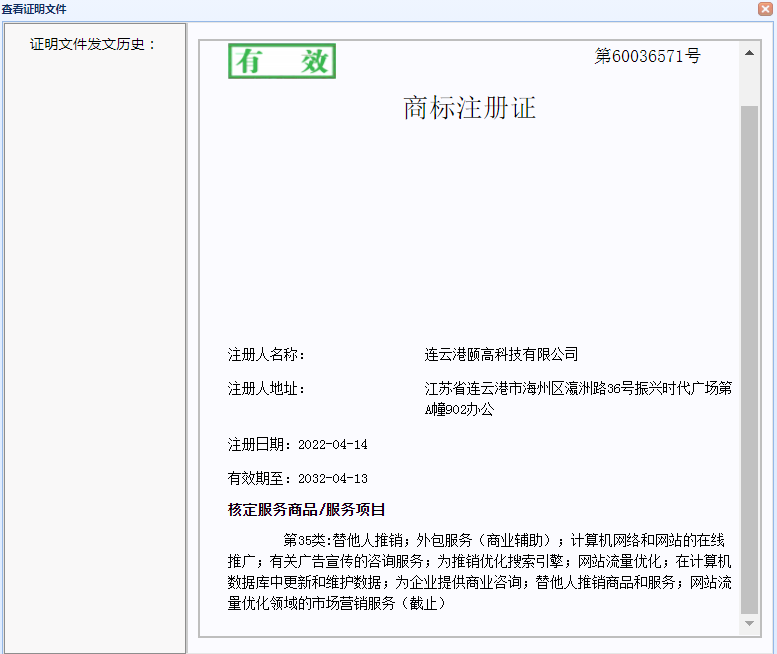Click the heading 核定服务商品/服务项目
777x654 pixels.
click(x=306, y=509)
